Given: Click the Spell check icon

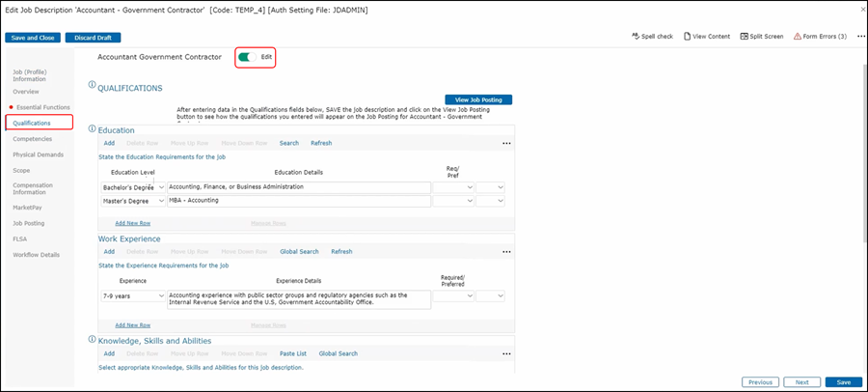Looking at the screenshot, I should [x=634, y=37].
